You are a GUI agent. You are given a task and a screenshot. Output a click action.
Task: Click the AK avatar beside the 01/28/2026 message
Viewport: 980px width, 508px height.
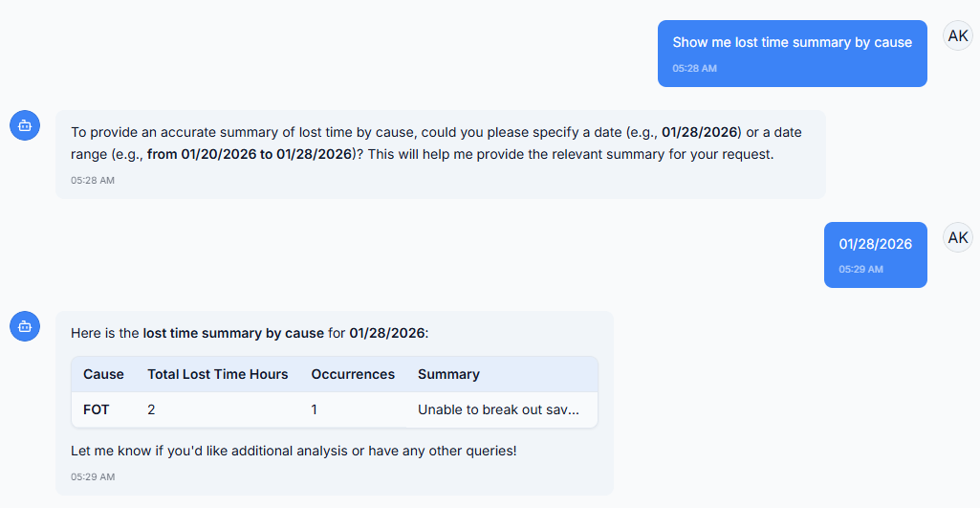coord(958,237)
